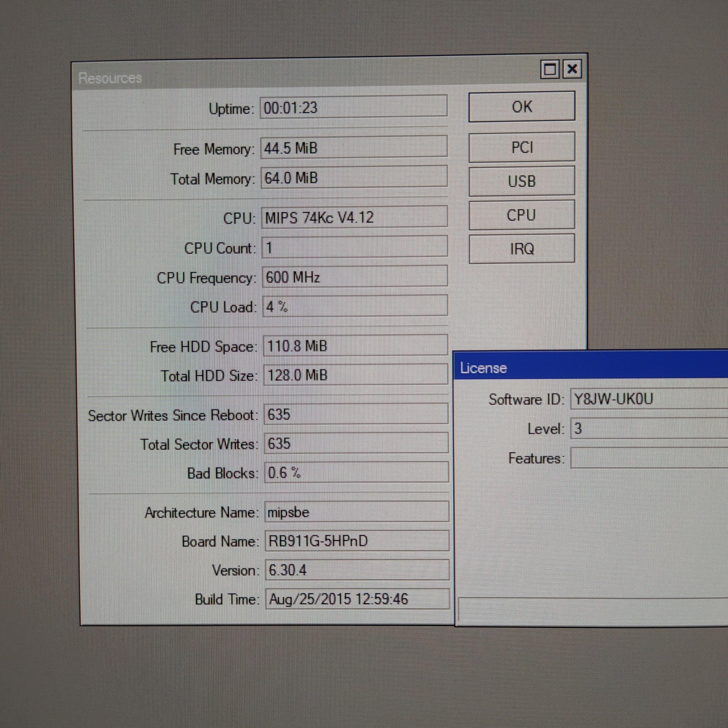Select the Total Memory value field
The width and height of the screenshot is (728, 728).
tap(353, 177)
